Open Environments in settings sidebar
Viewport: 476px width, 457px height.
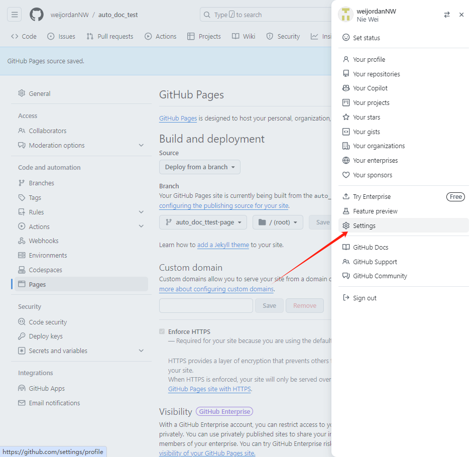point(81,256)
